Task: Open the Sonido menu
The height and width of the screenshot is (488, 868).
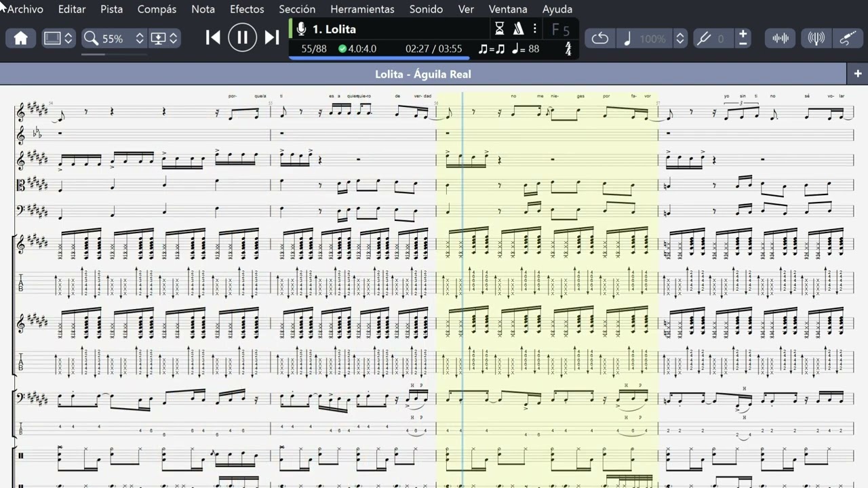Action: click(x=426, y=9)
